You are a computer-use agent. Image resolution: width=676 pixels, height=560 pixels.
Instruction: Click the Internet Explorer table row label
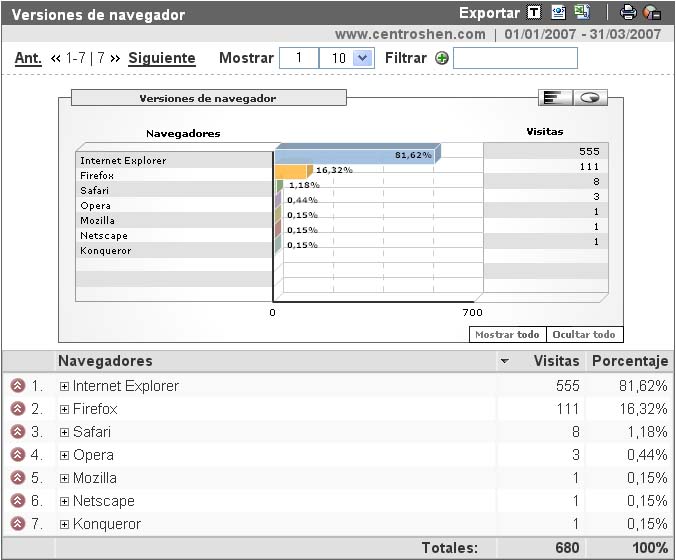[x=125, y=386]
